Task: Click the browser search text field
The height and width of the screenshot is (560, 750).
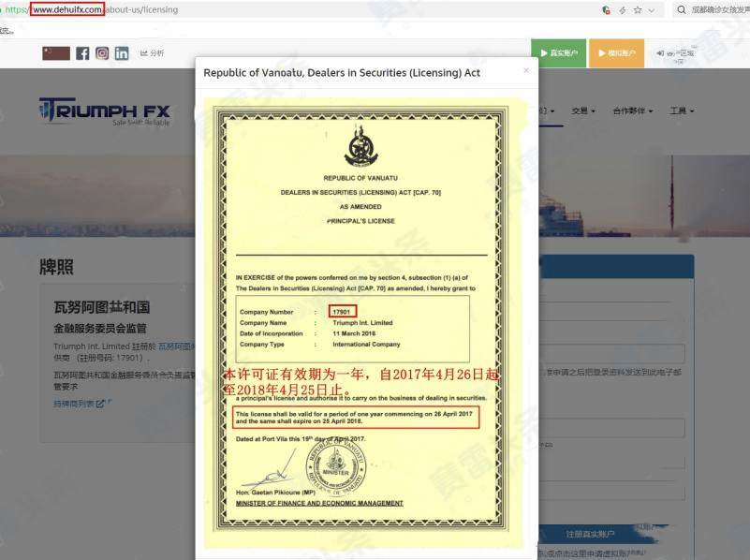Action: pos(719,9)
